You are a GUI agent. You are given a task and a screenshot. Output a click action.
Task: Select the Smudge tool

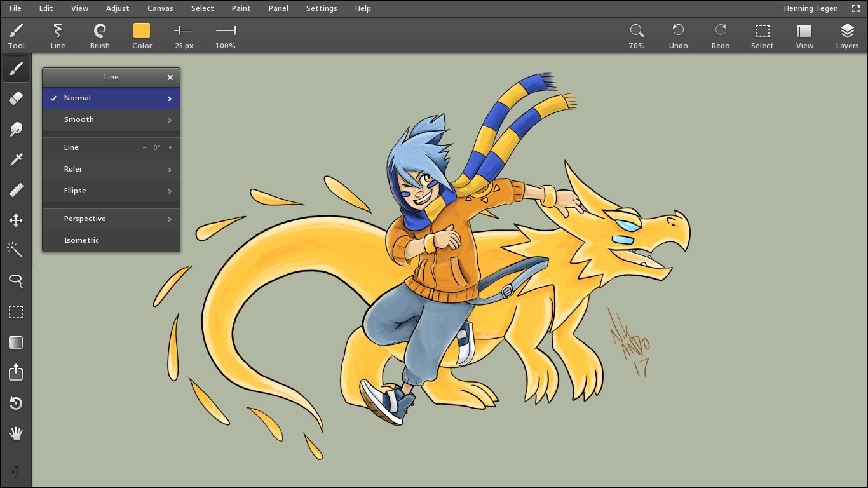click(16, 129)
